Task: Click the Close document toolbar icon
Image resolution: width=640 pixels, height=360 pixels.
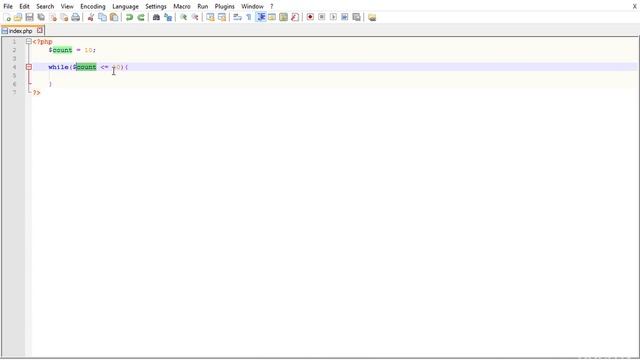Action: pos(53,17)
